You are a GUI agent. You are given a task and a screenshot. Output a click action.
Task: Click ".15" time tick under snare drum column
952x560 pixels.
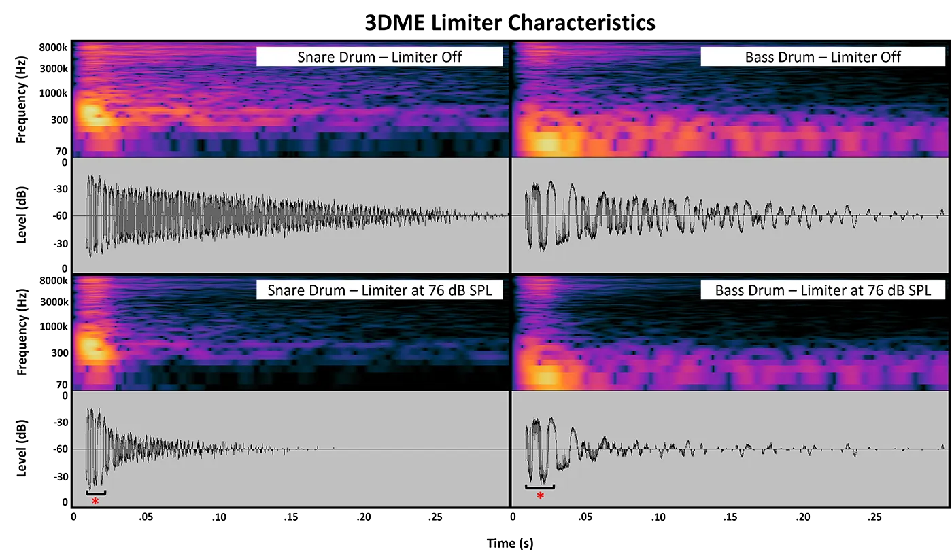pyautogui.click(x=290, y=517)
